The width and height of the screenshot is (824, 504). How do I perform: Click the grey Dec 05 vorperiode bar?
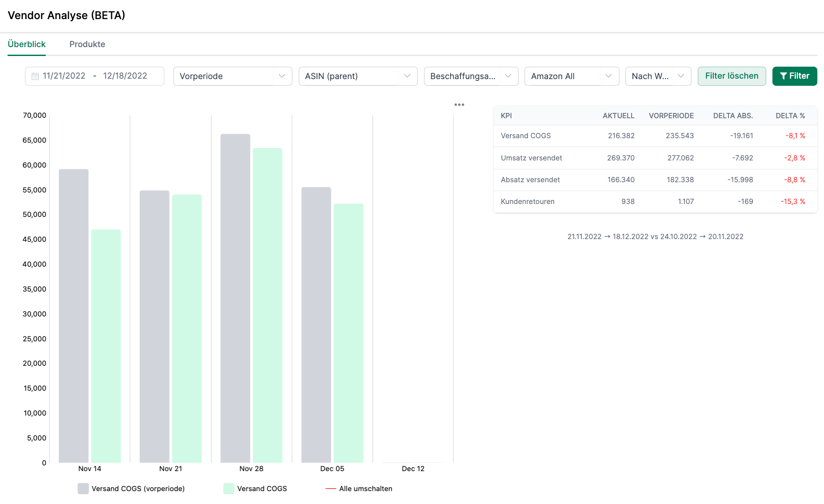pos(316,325)
